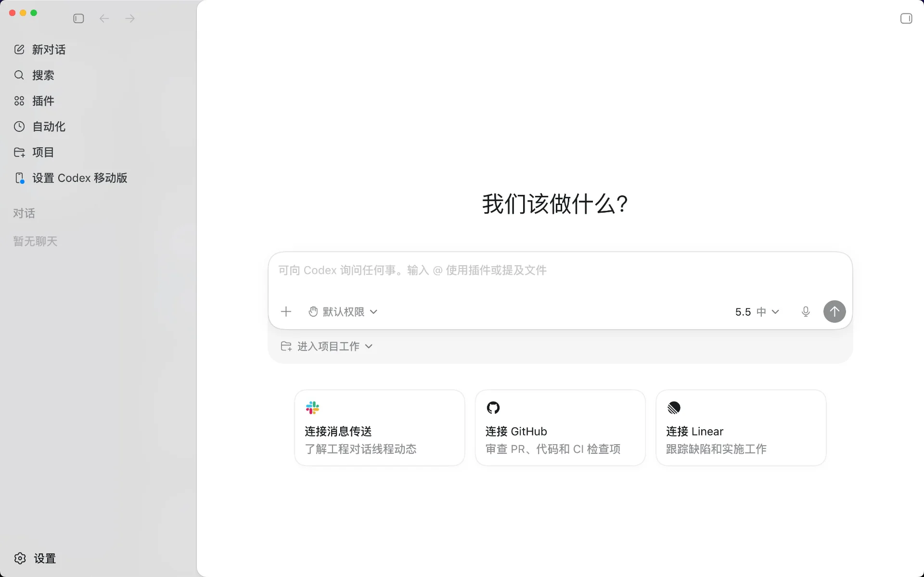Go back with the left arrow
The height and width of the screenshot is (577, 924).
(x=104, y=18)
